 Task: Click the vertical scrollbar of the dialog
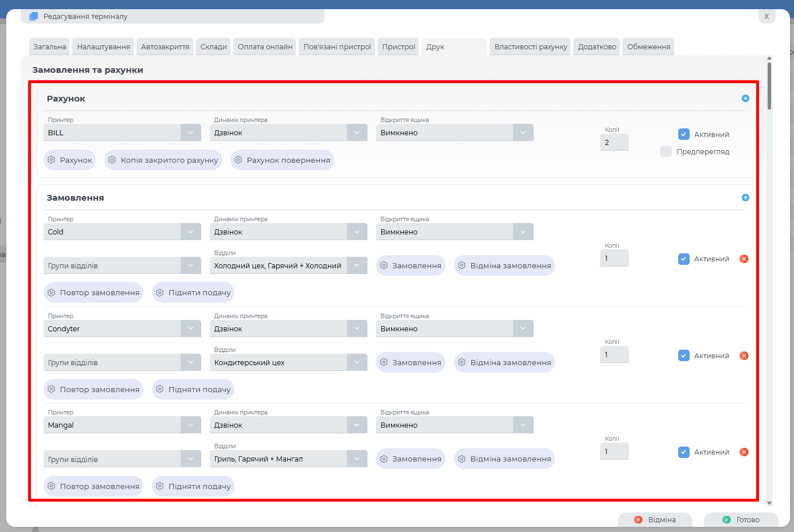pyautogui.click(x=769, y=86)
